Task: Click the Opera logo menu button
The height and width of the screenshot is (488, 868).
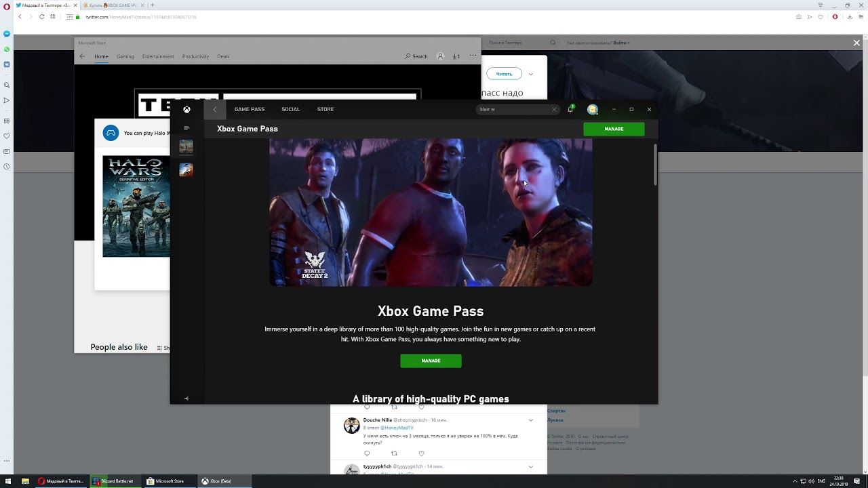Action: [x=7, y=5]
